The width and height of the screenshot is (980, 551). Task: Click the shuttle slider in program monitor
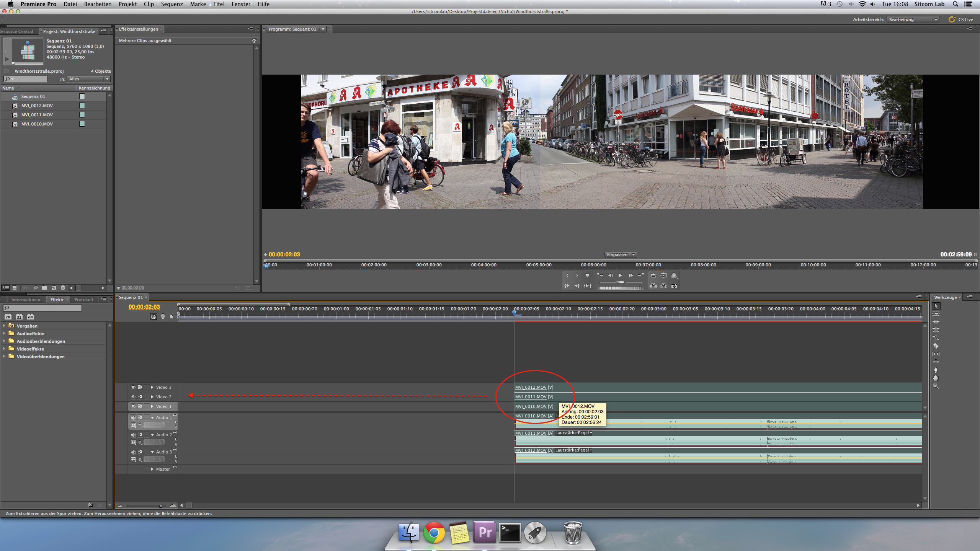pos(620,282)
